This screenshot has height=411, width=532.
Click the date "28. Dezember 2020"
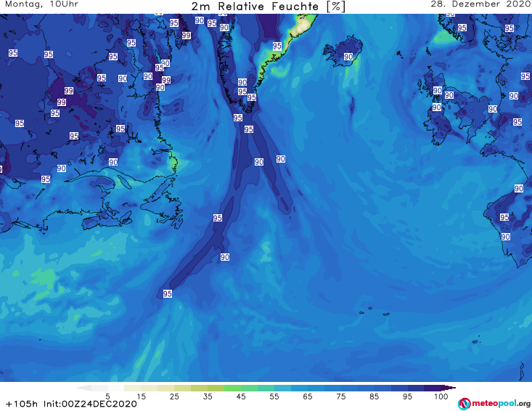tap(480, 4)
